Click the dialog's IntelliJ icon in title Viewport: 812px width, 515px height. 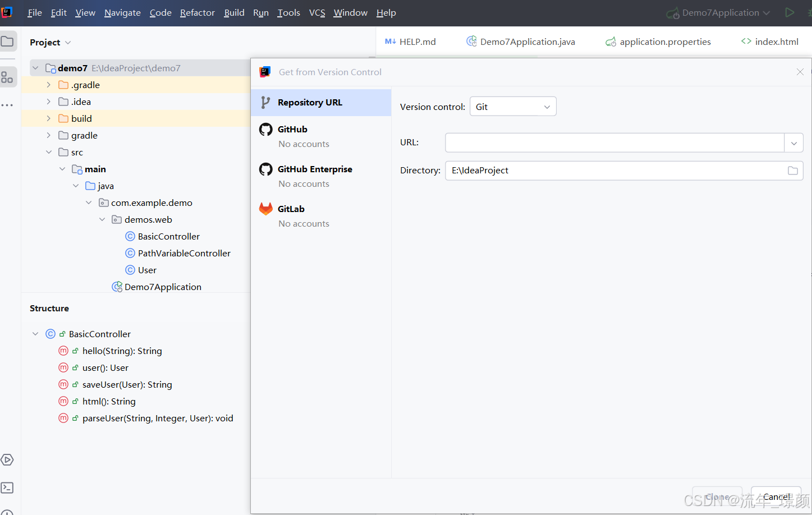(265, 72)
